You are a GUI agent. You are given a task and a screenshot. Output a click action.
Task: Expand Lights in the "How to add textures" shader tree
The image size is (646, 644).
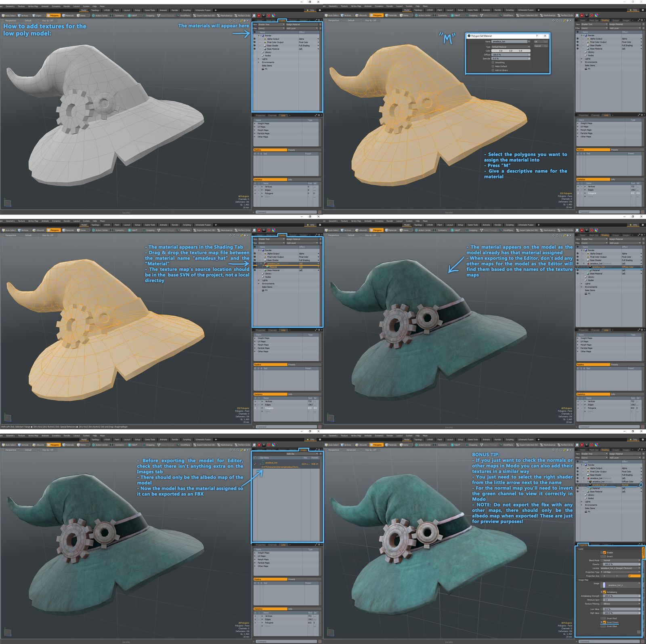tap(259, 59)
